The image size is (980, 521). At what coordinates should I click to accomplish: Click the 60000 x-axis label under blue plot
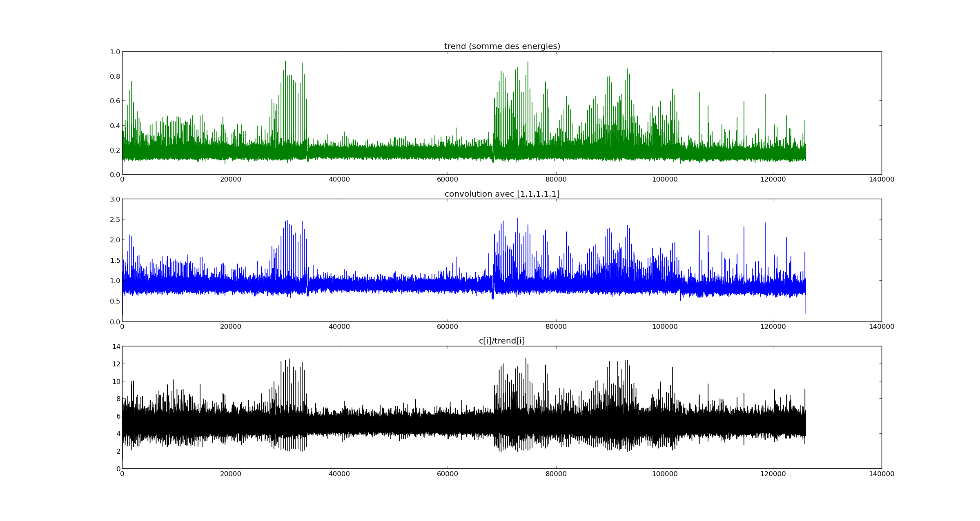pos(448,327)
